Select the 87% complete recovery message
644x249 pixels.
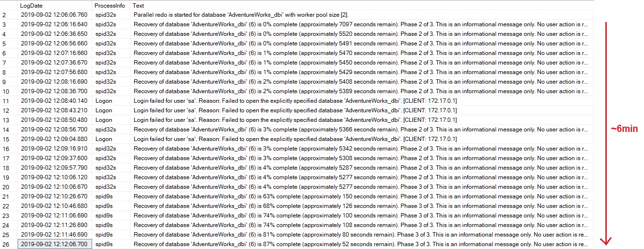coord(359,244)
